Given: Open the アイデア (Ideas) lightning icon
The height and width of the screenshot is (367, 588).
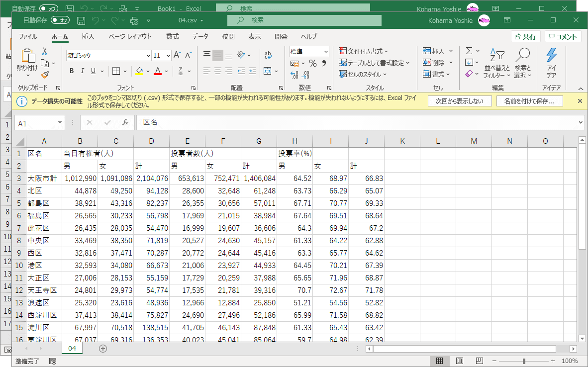Looking at the screenshot, I should [x=551, y=62].
